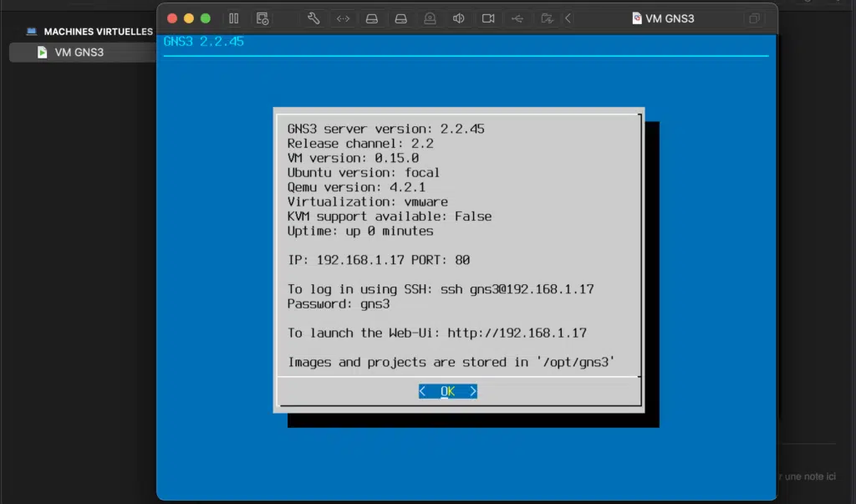Click the VM GNS3 window title text
This screenshot has width=856, height=504.
tap(670, 18)
